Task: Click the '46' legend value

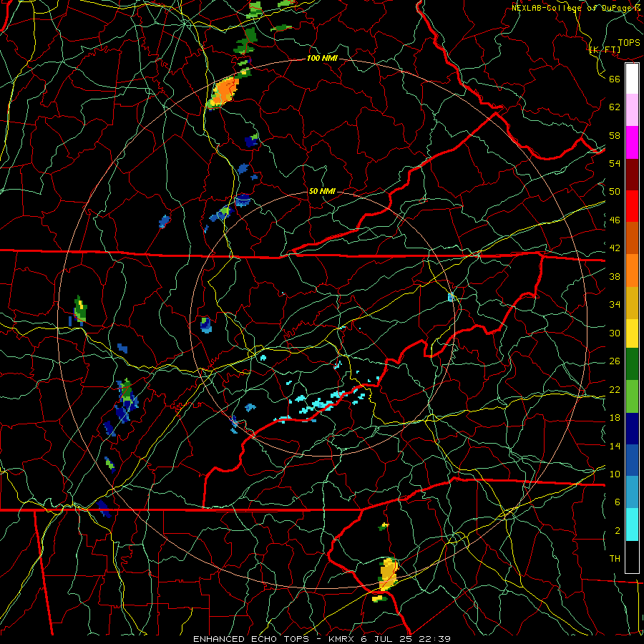Action: (615, 220)
